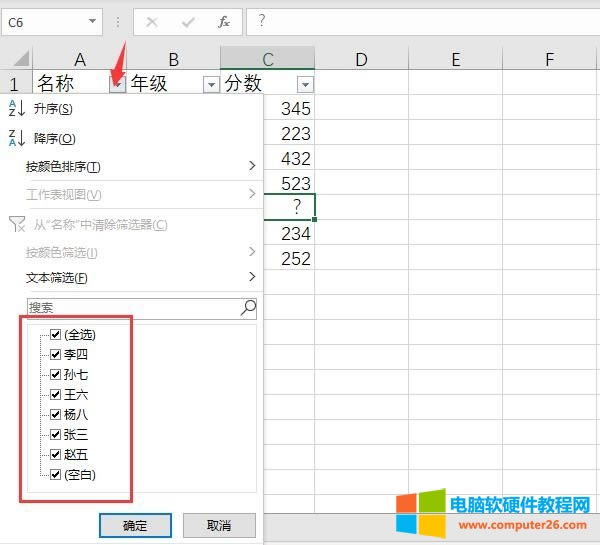Screen dimensions: 600x545
Task: Click cell with value 234
Action: pyautogui.click(x=289, y=233)
